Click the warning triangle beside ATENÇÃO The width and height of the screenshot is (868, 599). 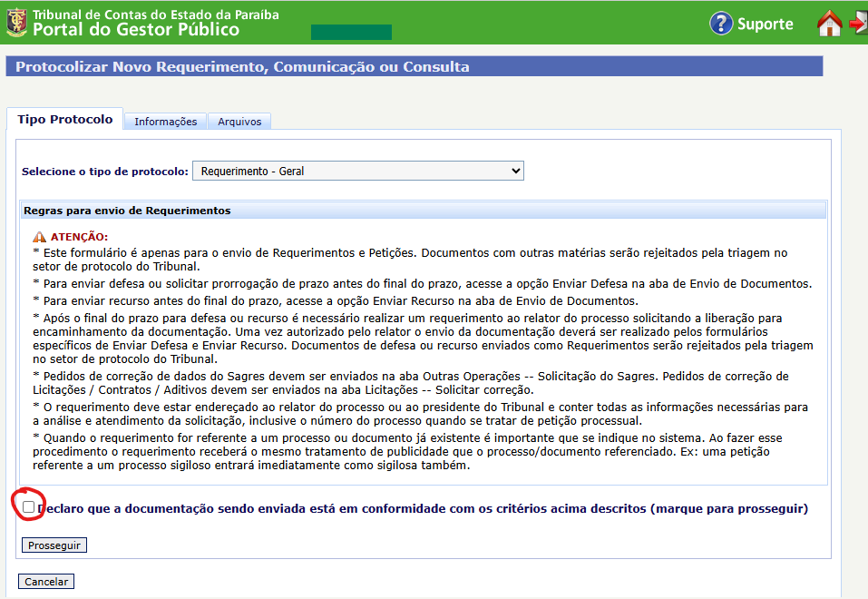[x=39, y=237]
